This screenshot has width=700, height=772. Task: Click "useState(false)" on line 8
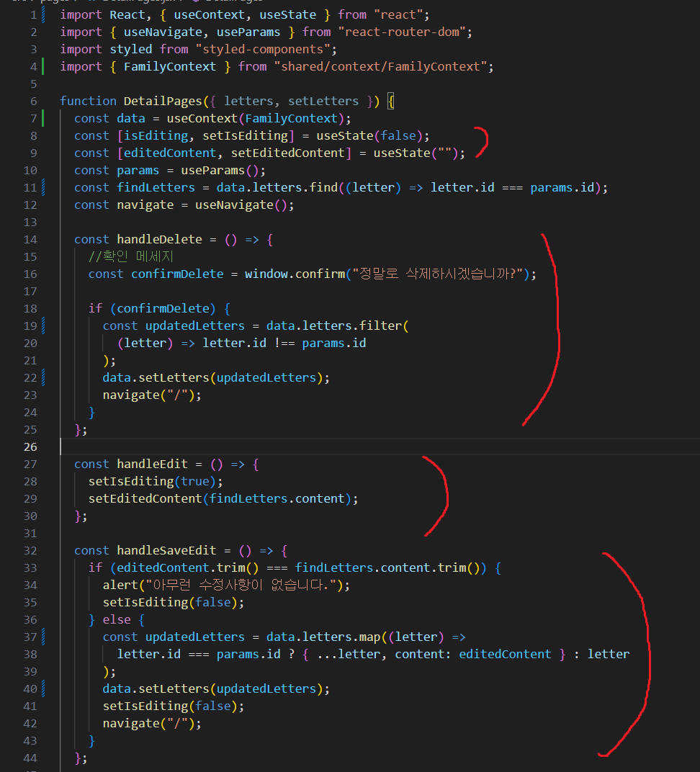[369, 135]
